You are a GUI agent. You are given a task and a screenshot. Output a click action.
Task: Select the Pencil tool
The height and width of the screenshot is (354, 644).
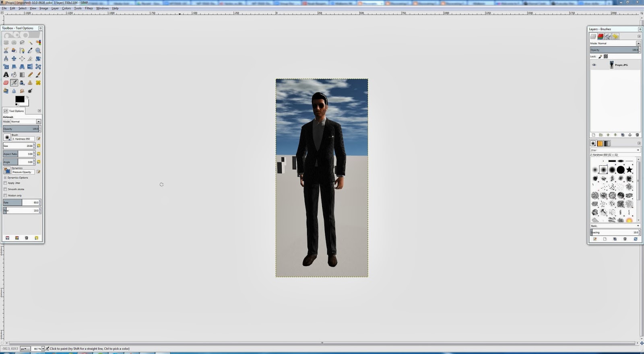click(x=30, y=74)
